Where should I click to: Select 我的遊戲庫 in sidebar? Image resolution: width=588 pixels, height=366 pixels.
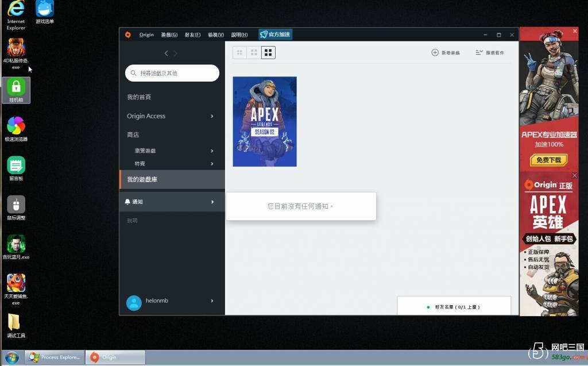click(172, 179)
